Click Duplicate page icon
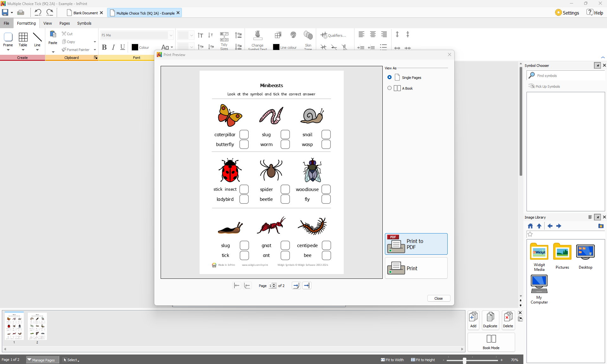Image resolution: width=607 pixels, height=364 pixels. click(x=490, y=320)
